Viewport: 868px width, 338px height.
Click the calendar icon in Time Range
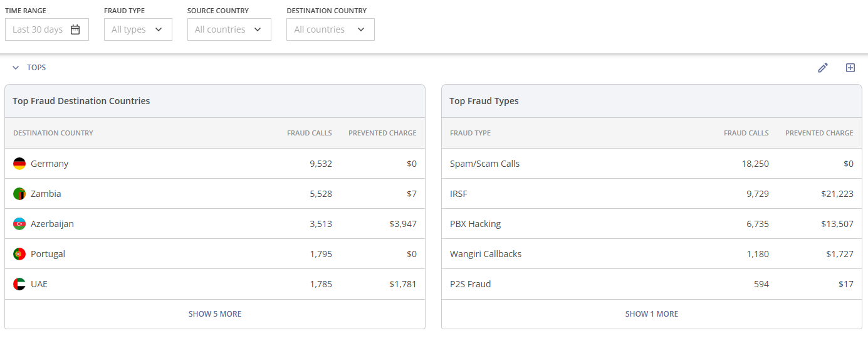tap(75, 29)
